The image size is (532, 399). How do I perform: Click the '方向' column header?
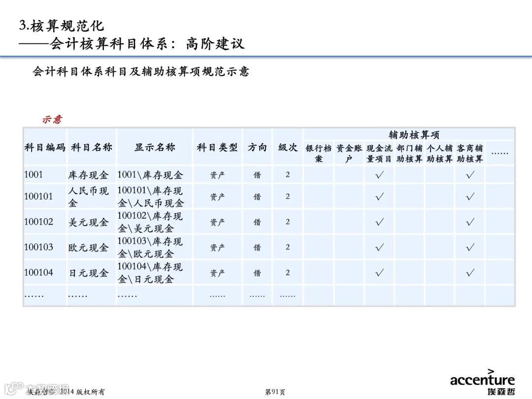[257, 147]
